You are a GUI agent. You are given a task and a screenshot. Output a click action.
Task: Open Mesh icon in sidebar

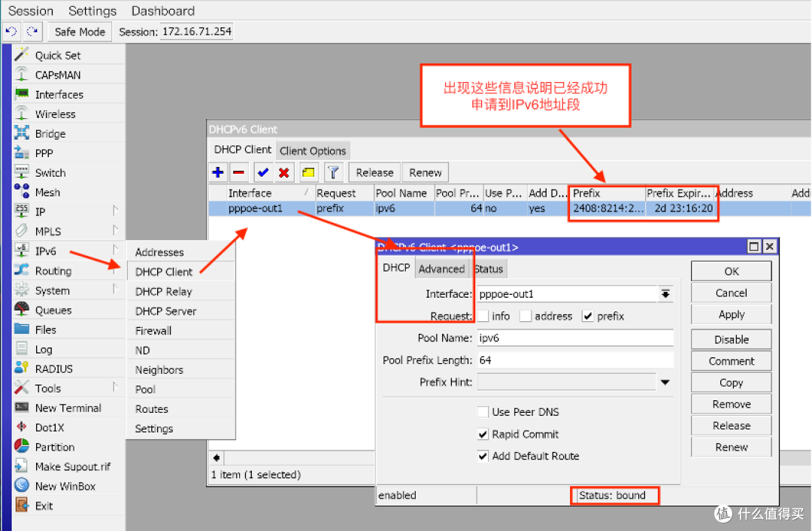click(22, 192)
